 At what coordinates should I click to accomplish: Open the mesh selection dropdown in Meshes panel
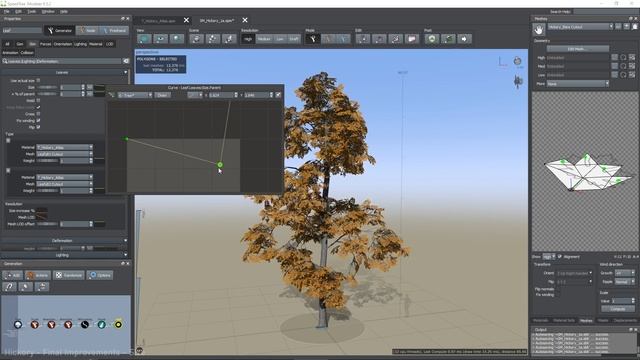pos(580,27)
